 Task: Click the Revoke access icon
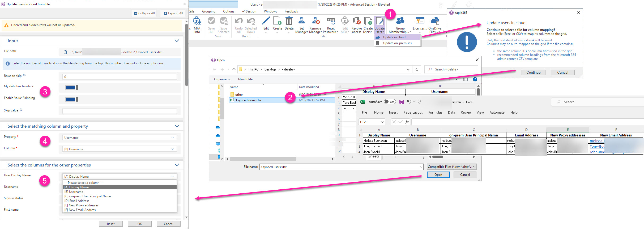point(356,21)
